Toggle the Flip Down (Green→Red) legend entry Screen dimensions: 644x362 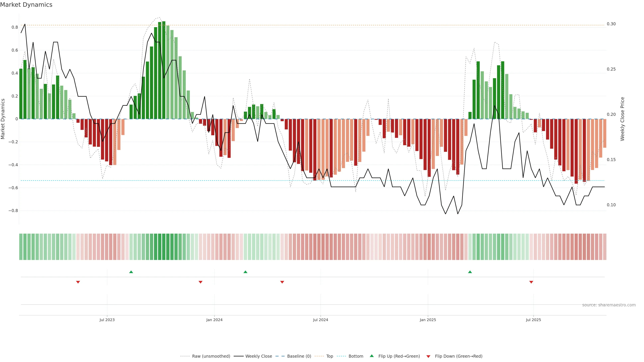pyautogui.click(x=459, y=356)
